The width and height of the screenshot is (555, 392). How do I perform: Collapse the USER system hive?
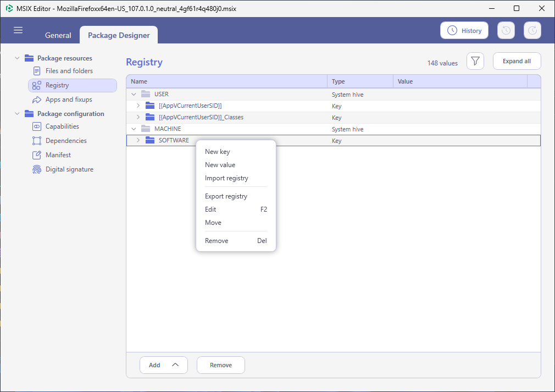(x=134, y=94)
